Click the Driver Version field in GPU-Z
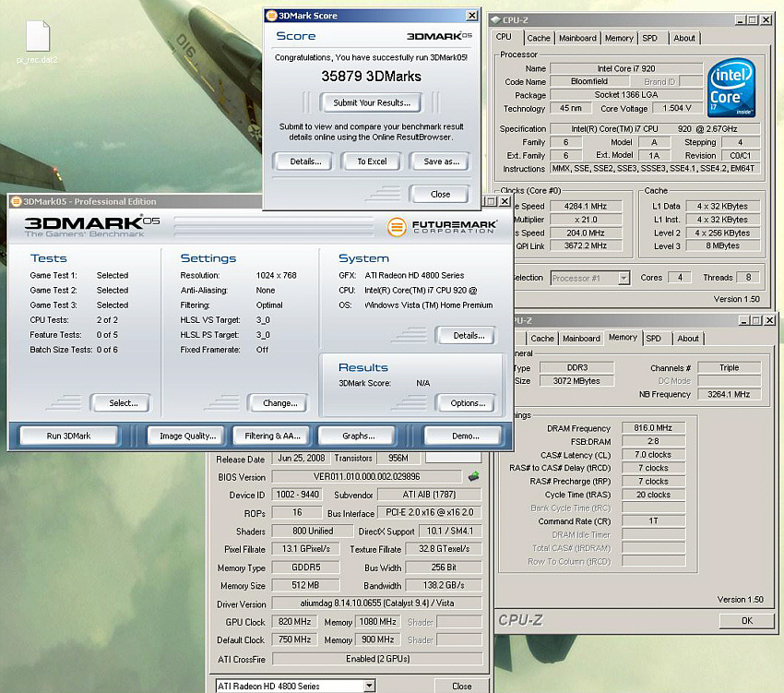This screenshot has width=784, height=693. [377, 603]
